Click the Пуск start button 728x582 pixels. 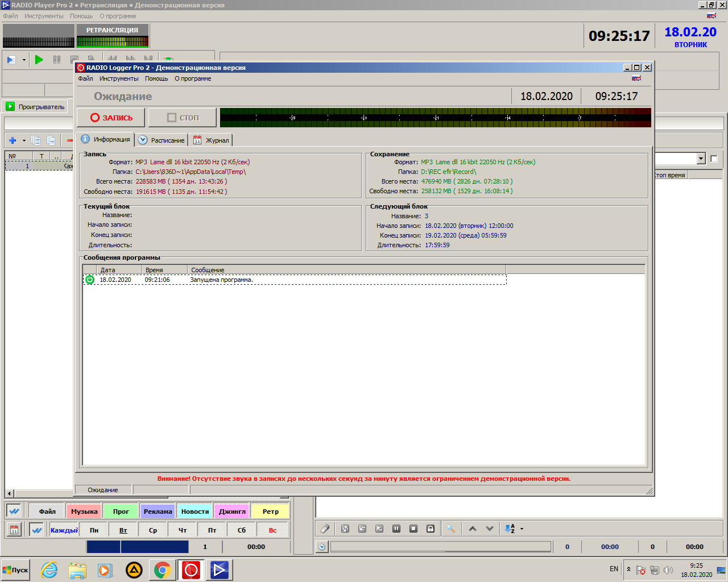[x=15, y=569]
